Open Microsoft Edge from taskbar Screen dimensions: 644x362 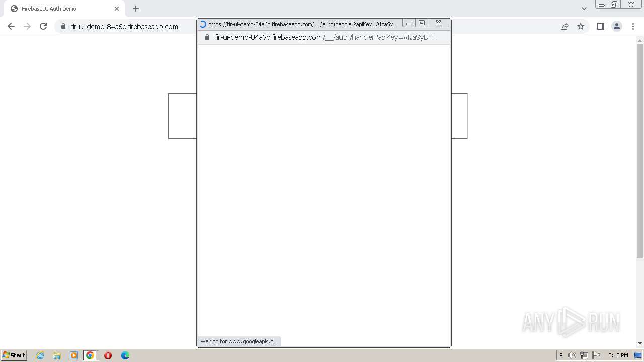click(x=125, y=355)
